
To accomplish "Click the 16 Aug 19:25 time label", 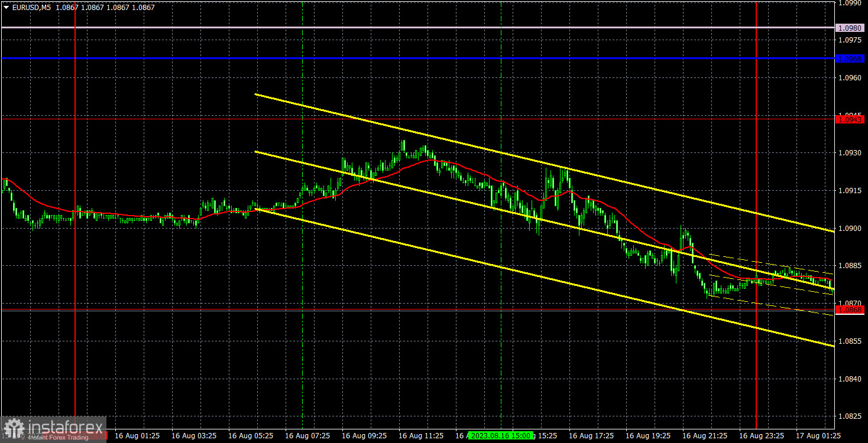I will [648, 435].
